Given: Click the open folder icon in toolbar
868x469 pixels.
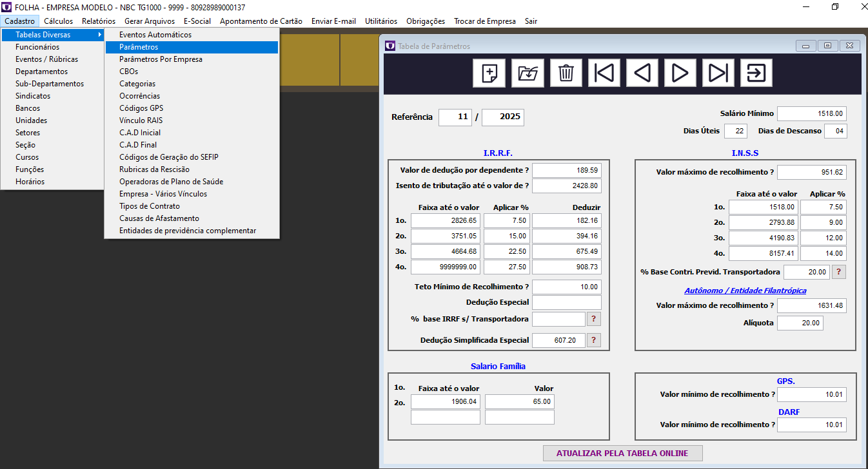Looking at the screenshot, I should tap(528, 73).
